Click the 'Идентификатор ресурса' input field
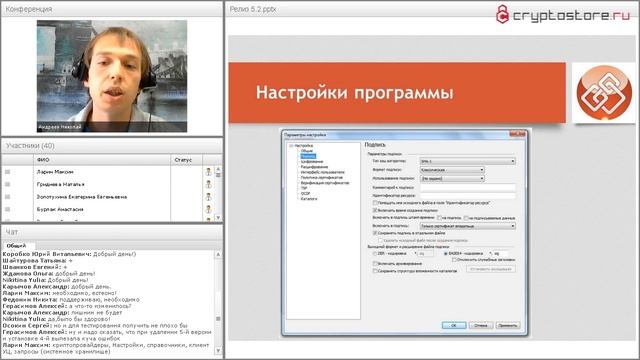 (x=467, y=196)
